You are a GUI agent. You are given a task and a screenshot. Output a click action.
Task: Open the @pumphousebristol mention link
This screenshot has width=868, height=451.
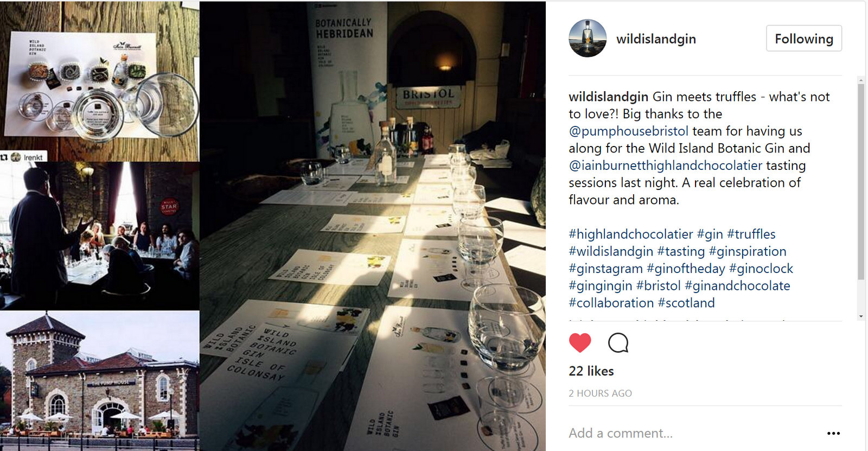click(x=628, y=131)
